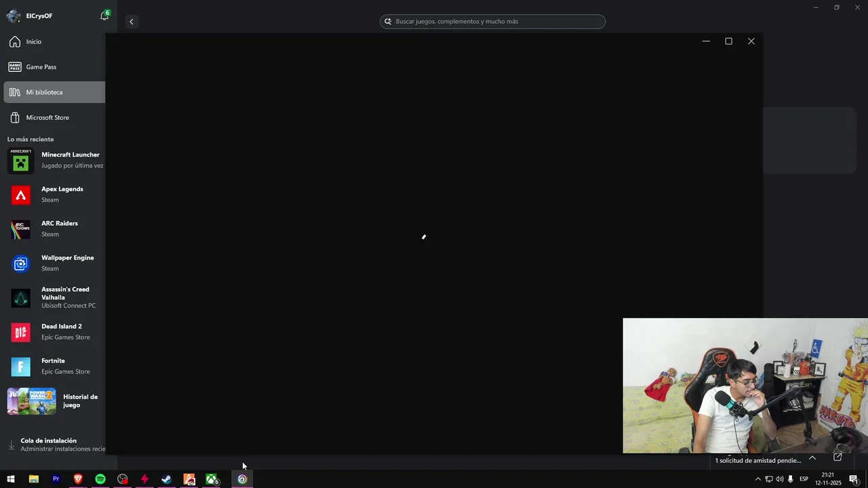Open the Windows Start menu
Screen dimensions: 868x488
pos(11,479)
